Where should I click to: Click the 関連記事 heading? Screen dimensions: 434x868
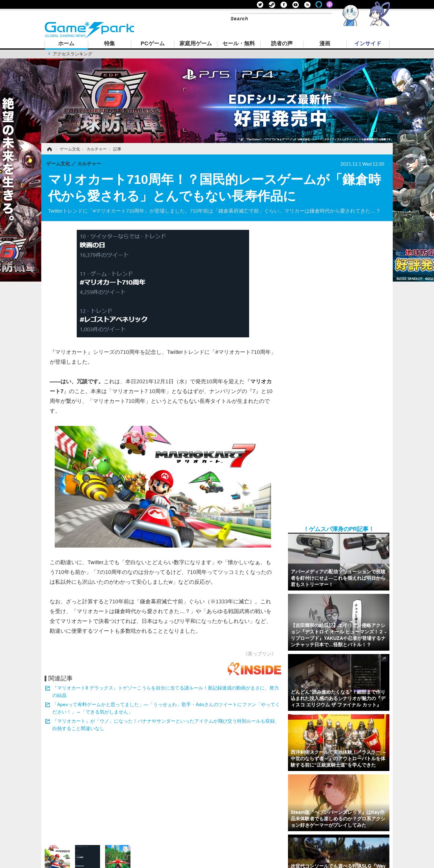tap(60, 678)
